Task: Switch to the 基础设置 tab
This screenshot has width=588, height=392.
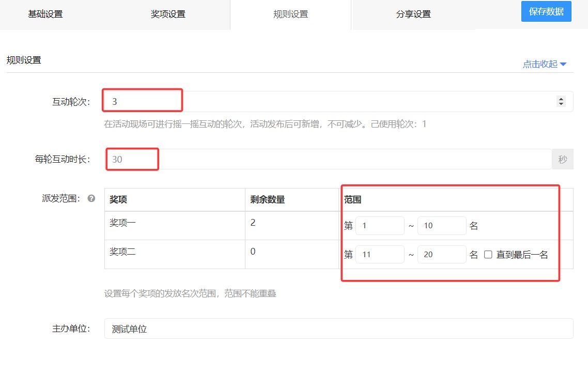Action: (x=45, y=14)
